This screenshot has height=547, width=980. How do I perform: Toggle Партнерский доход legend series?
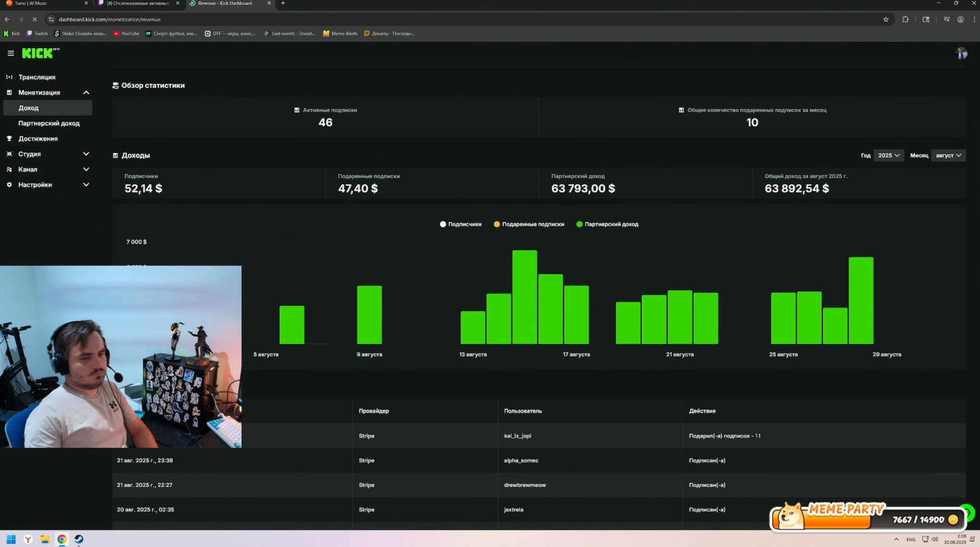607,224
